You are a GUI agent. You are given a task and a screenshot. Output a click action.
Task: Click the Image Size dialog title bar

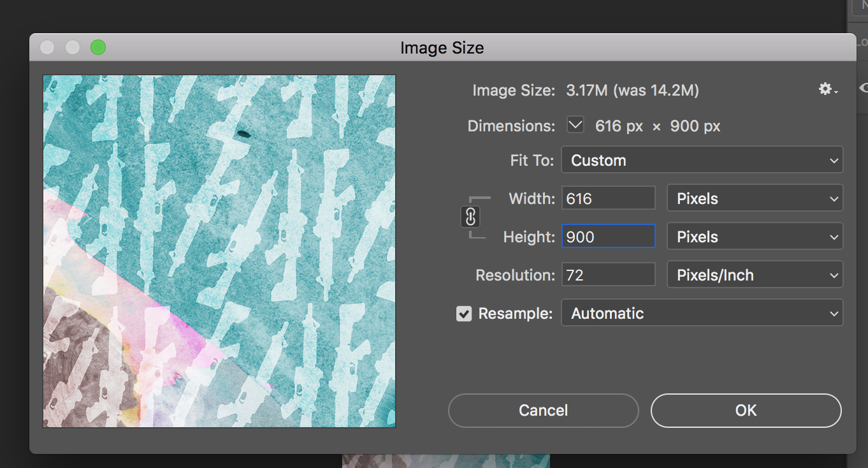tap(442, 48)
